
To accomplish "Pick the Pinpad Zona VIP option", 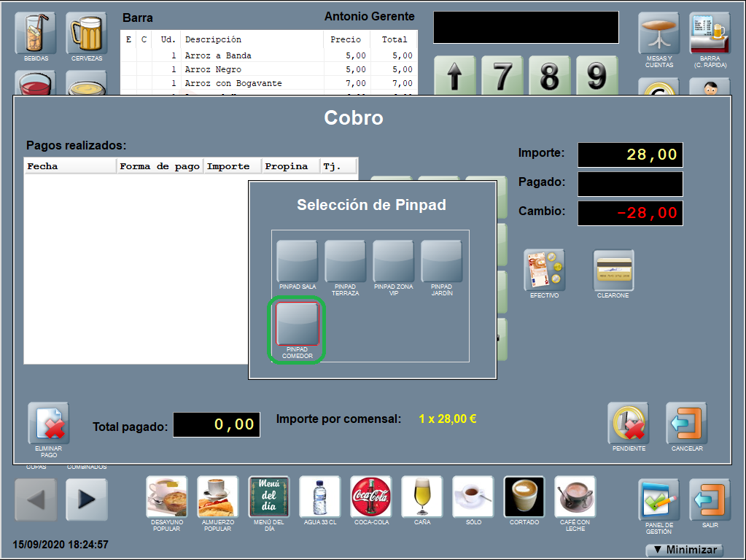I will click(393, 261).
